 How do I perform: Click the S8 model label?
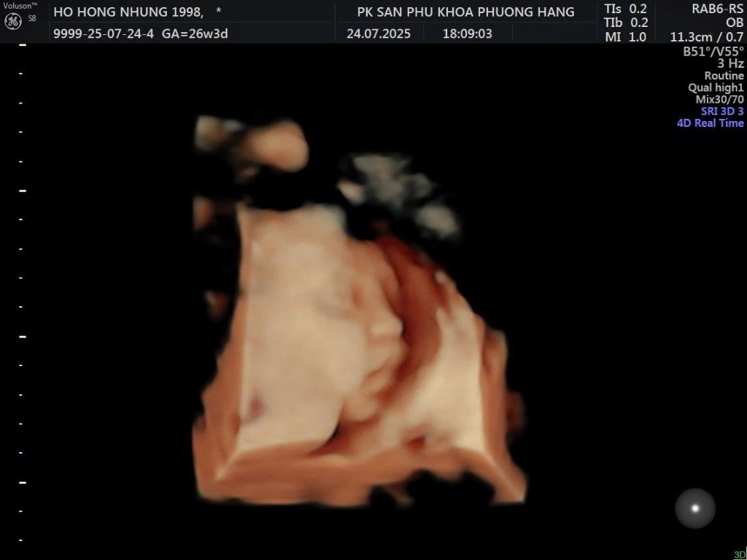[x=32, y=18]
